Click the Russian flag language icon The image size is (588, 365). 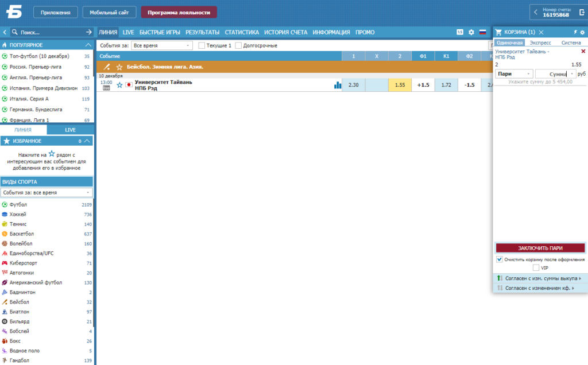click(x=482, y=32)
